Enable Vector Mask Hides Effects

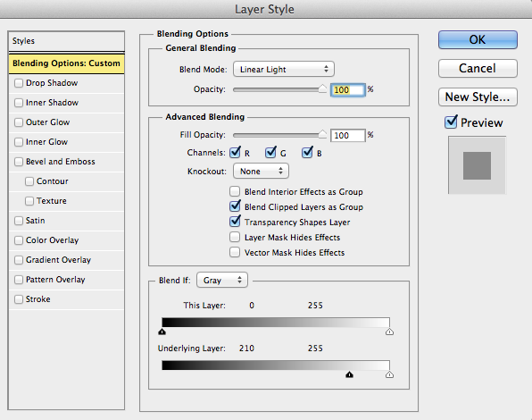(235, 252)
